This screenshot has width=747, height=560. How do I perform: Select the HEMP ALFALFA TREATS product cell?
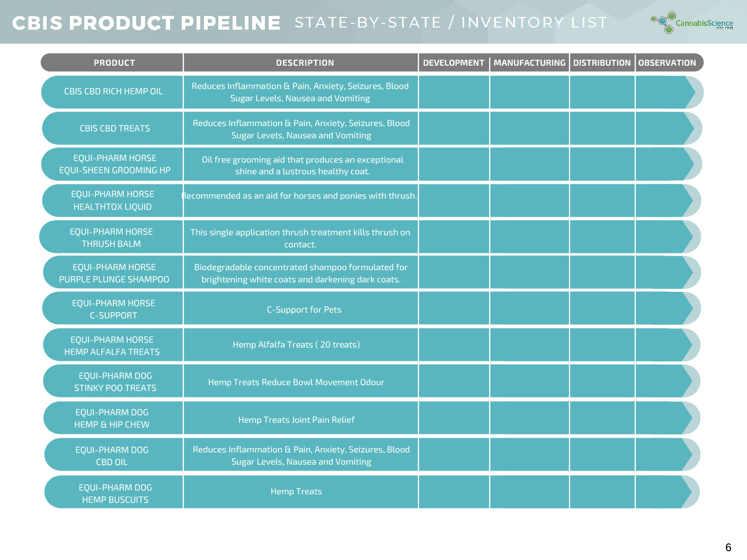[112, 346]
